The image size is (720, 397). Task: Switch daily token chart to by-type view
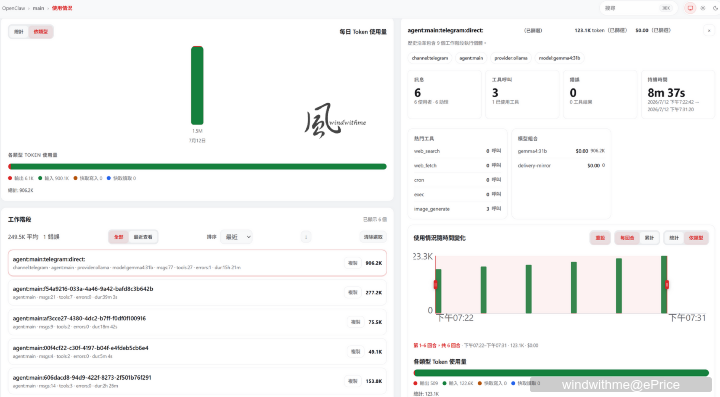coord(41,32)
